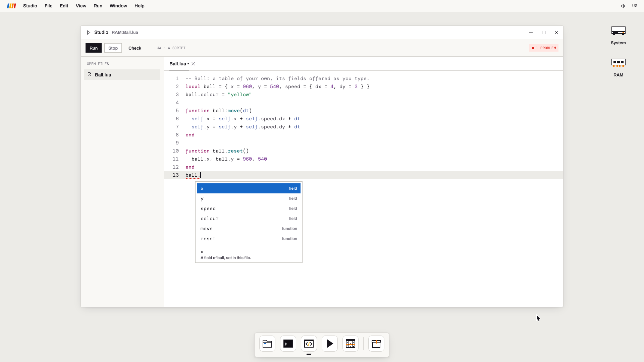Viewport: 644px width, 362px height.
Task: Open the Files app in the dock
Action: [x=267, y=344]
